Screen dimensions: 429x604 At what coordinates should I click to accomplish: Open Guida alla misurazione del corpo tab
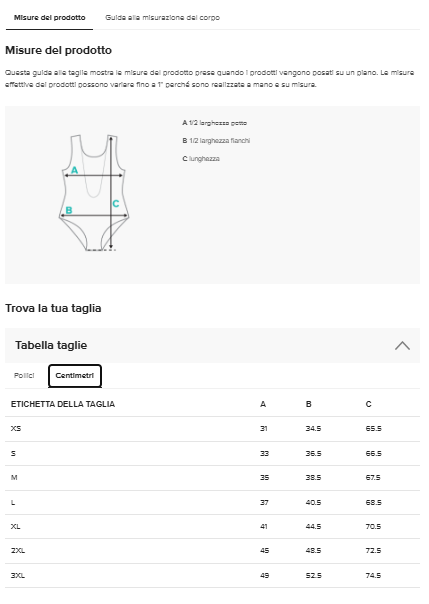[163, 18]
